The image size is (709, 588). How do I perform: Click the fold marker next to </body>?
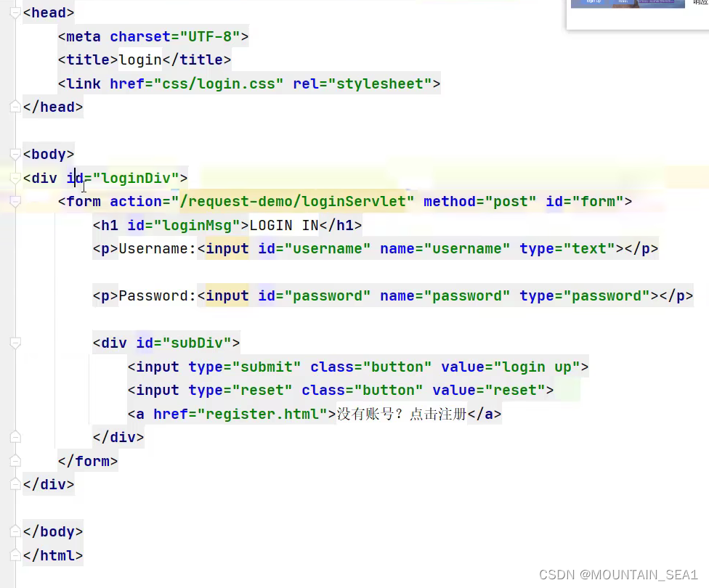point(15,531)
